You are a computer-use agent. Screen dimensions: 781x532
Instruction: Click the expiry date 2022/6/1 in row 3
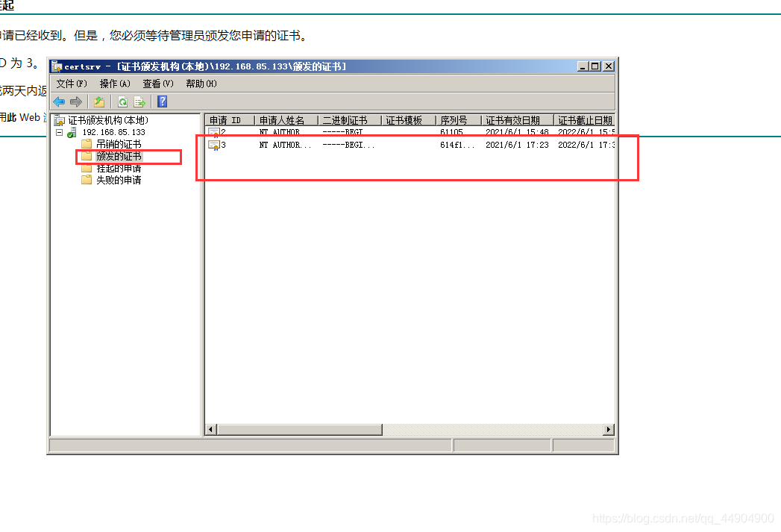click(x=586, y=145)
